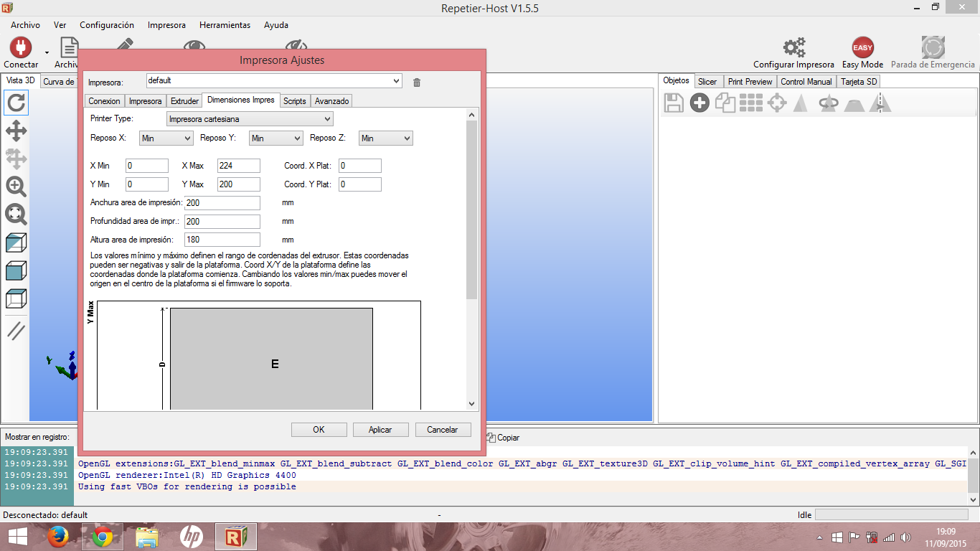Click the parallel projection lines icon
This screenshot has width=980, height=551.
pos(16,331)
